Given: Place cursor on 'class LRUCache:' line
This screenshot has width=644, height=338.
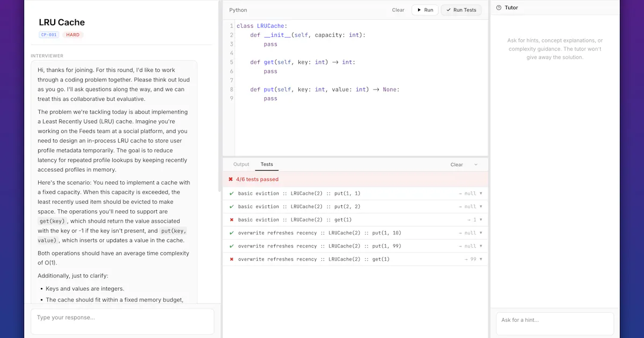Looking at the screenshot, I should coord(262,26).
